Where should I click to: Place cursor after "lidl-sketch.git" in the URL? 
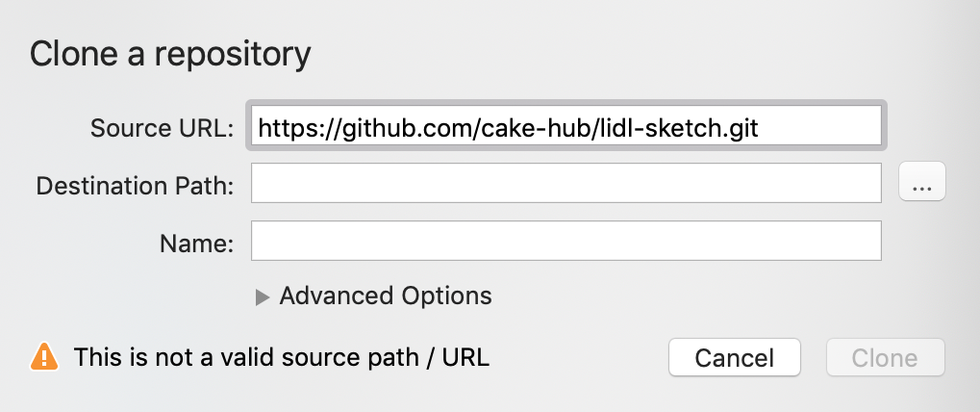click(759, 128)
